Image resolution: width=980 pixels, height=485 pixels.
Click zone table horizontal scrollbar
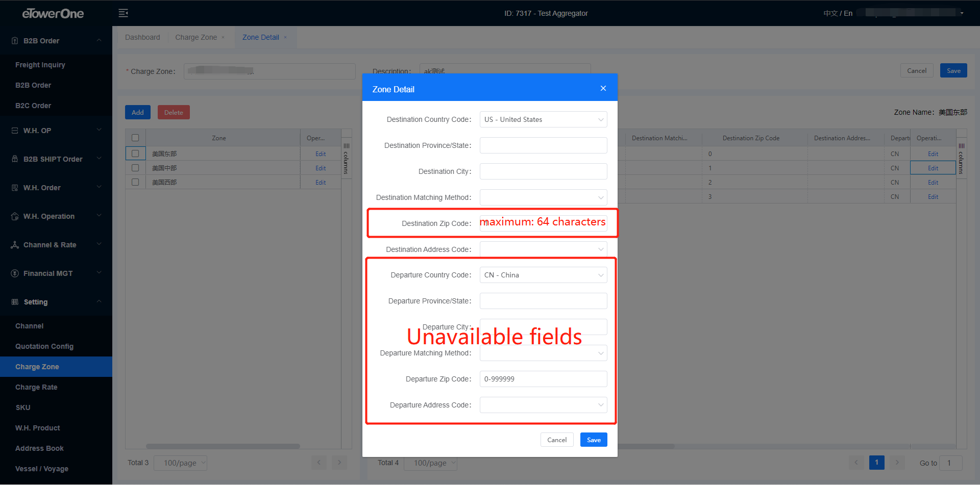click(x=223, y=446)
